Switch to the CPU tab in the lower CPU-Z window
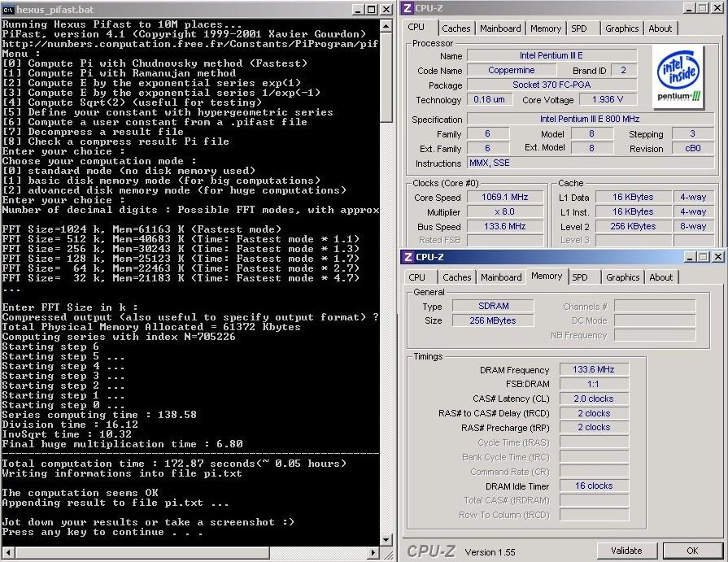This screenshot has width=728, height=562. point(416,277)
